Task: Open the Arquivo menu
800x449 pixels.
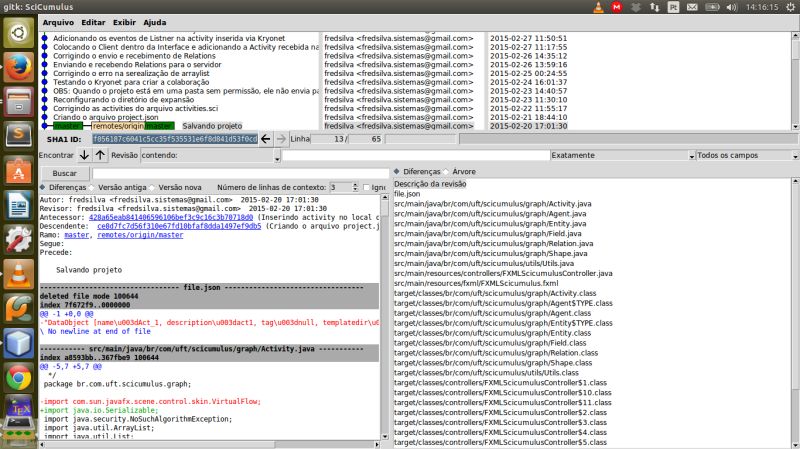Action: point(58,22)
